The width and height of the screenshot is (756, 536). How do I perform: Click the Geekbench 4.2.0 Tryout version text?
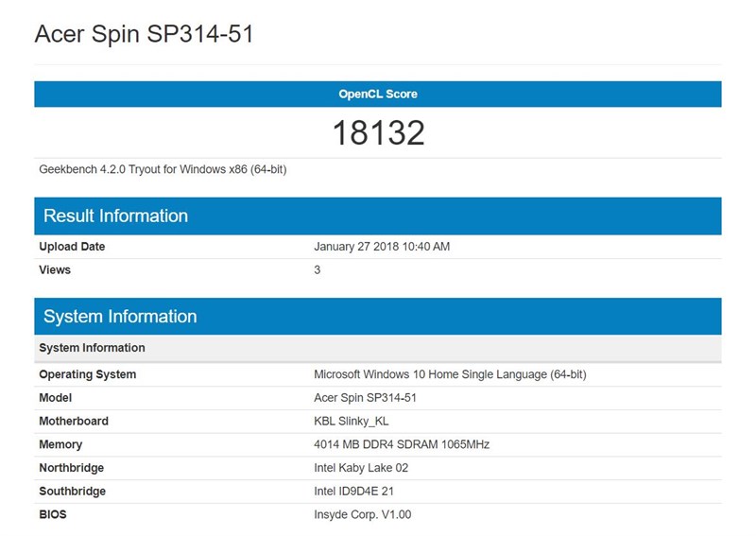coord(163,170)
